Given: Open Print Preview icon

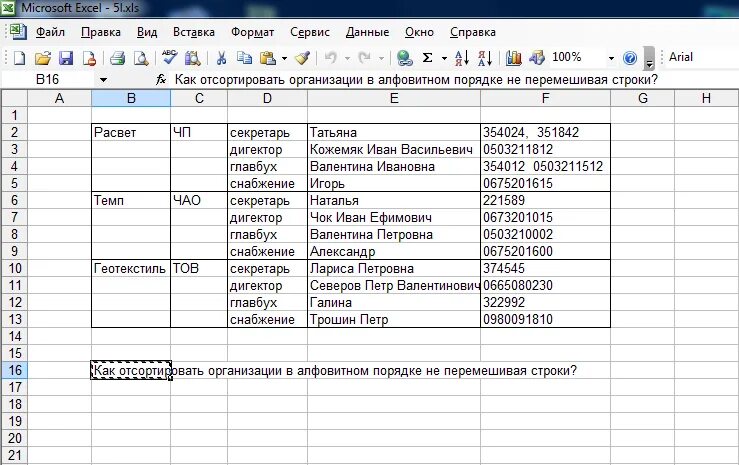Looking at the screenshot, I should [140, 58].
